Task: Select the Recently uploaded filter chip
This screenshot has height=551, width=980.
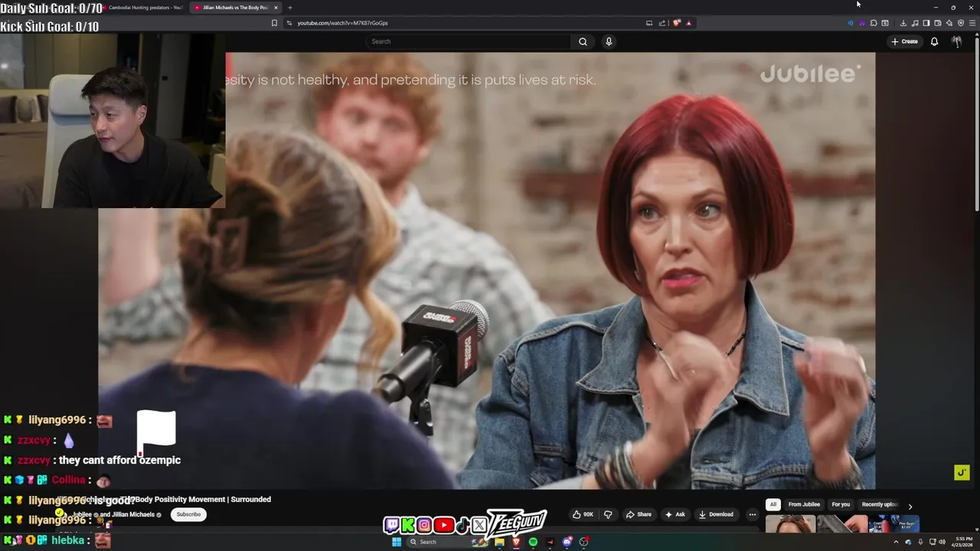Action: click(x=879, y=504)
